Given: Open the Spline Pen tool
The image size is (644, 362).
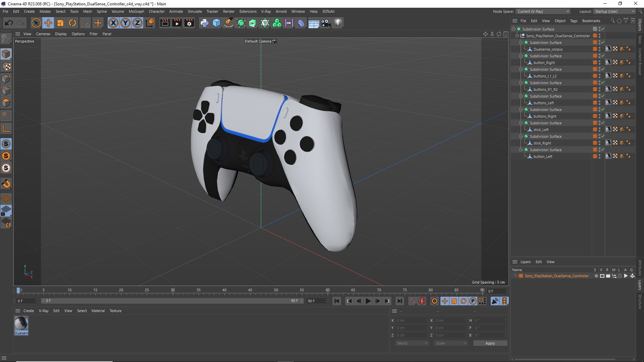Looking at the screenshot, I should 229,23.
